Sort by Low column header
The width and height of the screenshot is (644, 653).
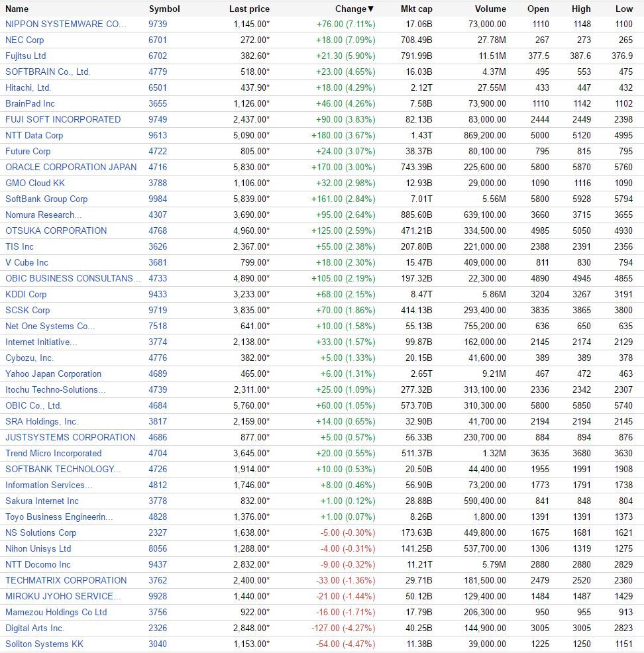[x=623, y=9]
